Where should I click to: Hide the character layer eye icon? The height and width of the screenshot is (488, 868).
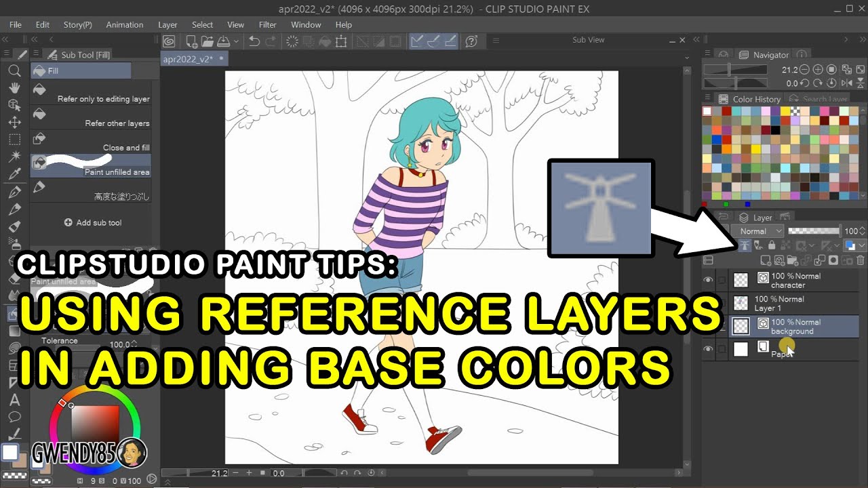tap(709, 280)
